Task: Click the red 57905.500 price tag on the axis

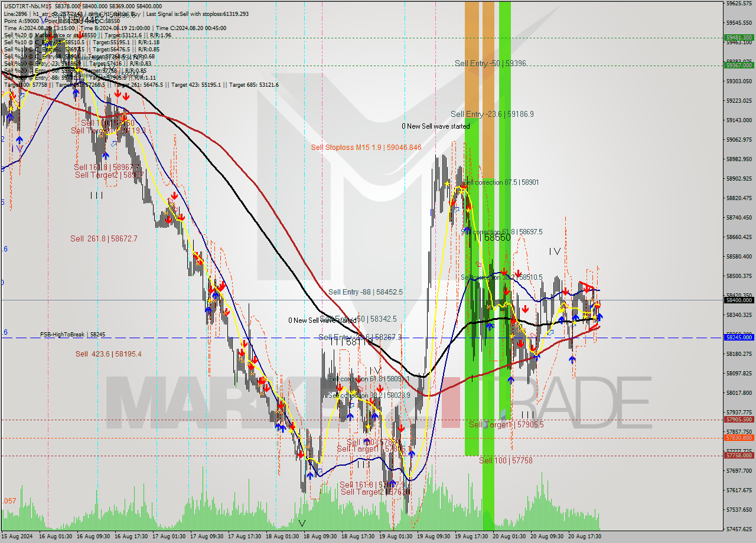Action: pyautogui.click(x=739, y=420)
